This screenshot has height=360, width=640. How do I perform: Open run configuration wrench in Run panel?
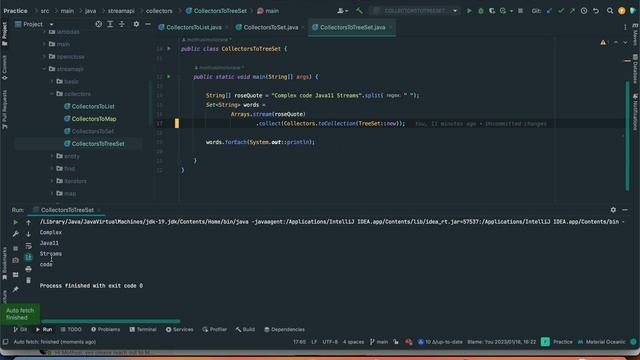(16, 234)
